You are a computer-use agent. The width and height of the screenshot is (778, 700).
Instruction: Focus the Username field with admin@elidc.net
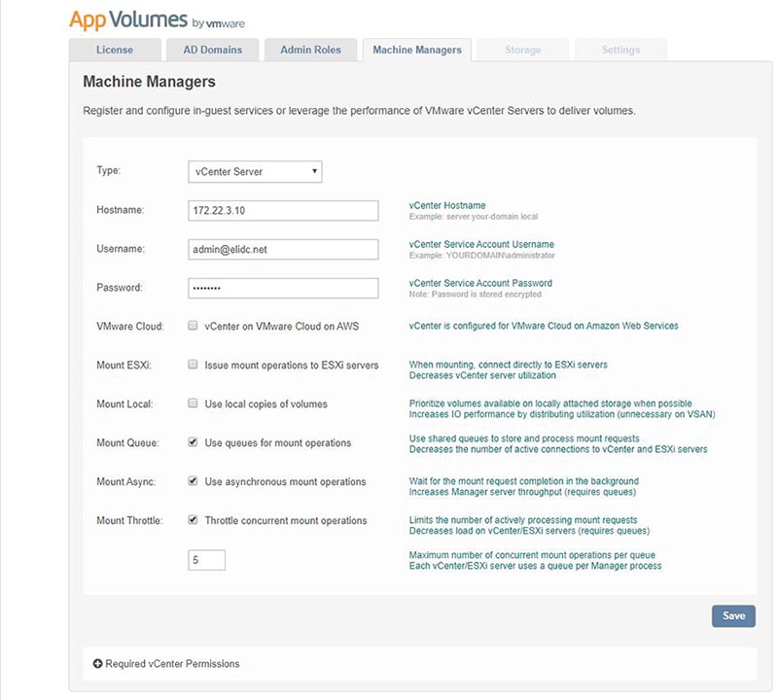[x=282, y=250]
